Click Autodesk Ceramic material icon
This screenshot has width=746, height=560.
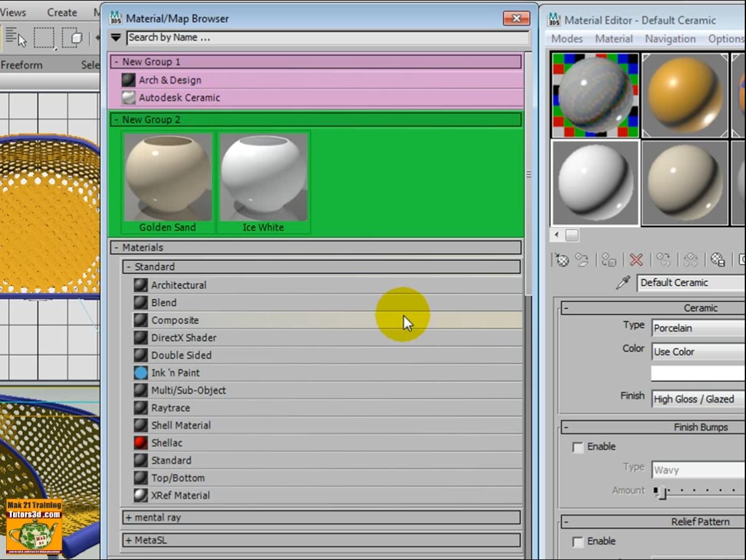(128, 98)
